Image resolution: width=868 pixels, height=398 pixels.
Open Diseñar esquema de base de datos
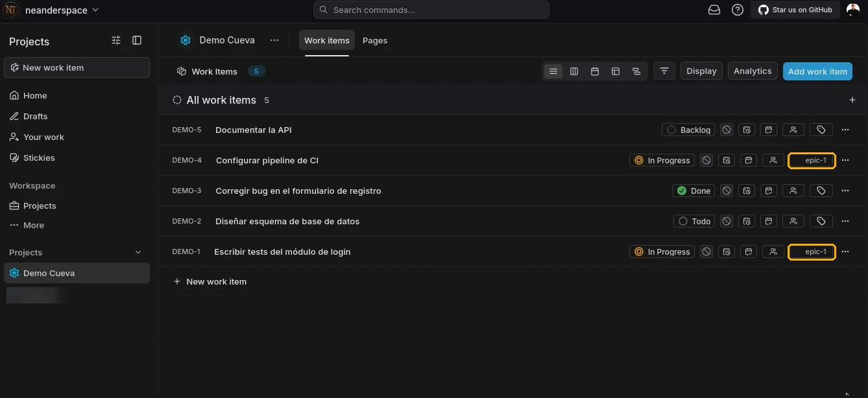[287, 221]
